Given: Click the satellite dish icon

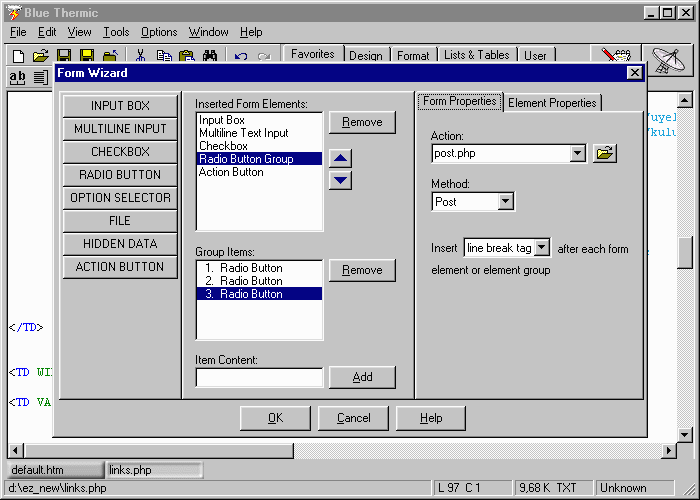Looking at the screenshot, I should click(668, 61).
